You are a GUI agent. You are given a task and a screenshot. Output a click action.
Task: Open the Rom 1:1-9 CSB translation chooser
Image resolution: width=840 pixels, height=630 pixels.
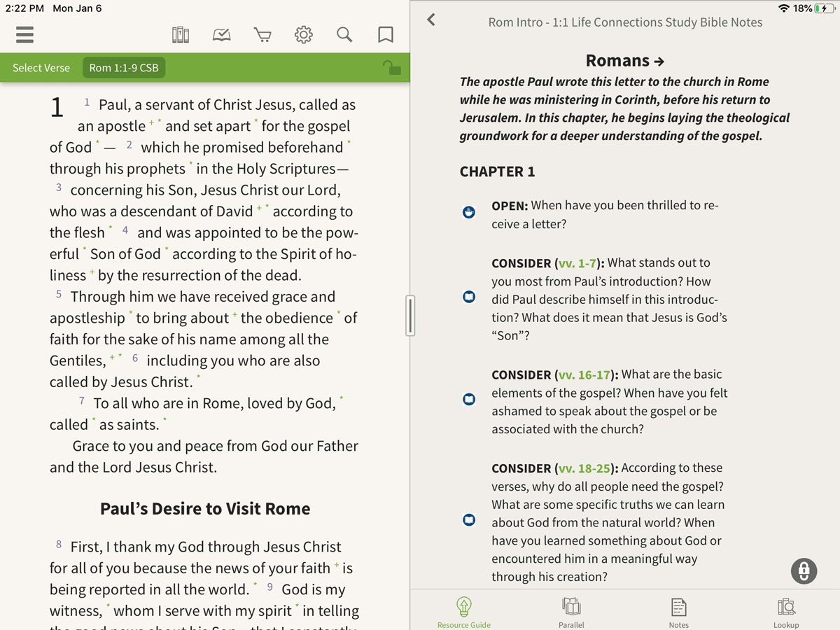(x=124, y=68)
